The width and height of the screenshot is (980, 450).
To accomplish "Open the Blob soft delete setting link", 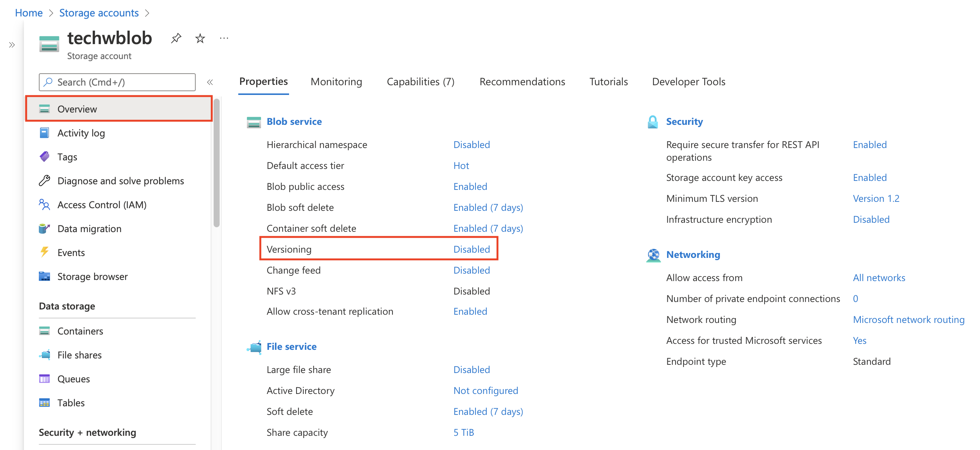I will click(x=488, y=207).
